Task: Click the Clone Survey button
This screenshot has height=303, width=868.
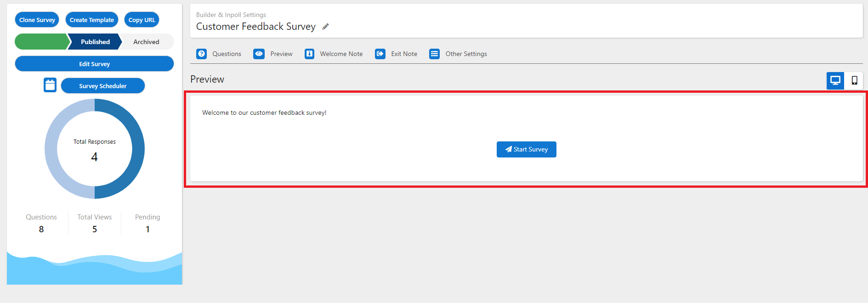Action: [37, 20]
